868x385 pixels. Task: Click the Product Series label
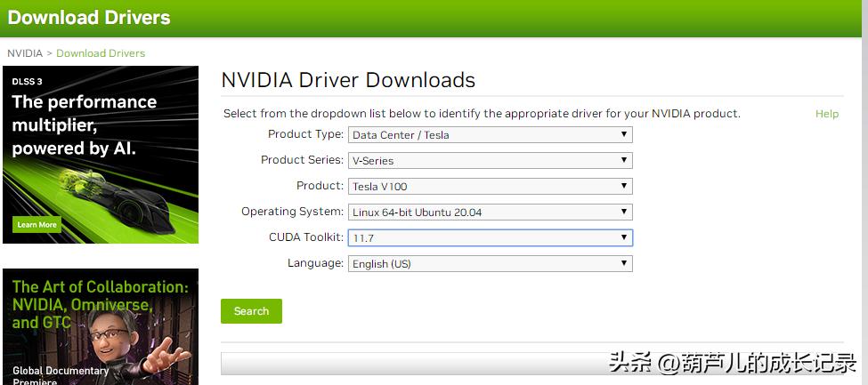pyautogui.click(x=303, y=160)
